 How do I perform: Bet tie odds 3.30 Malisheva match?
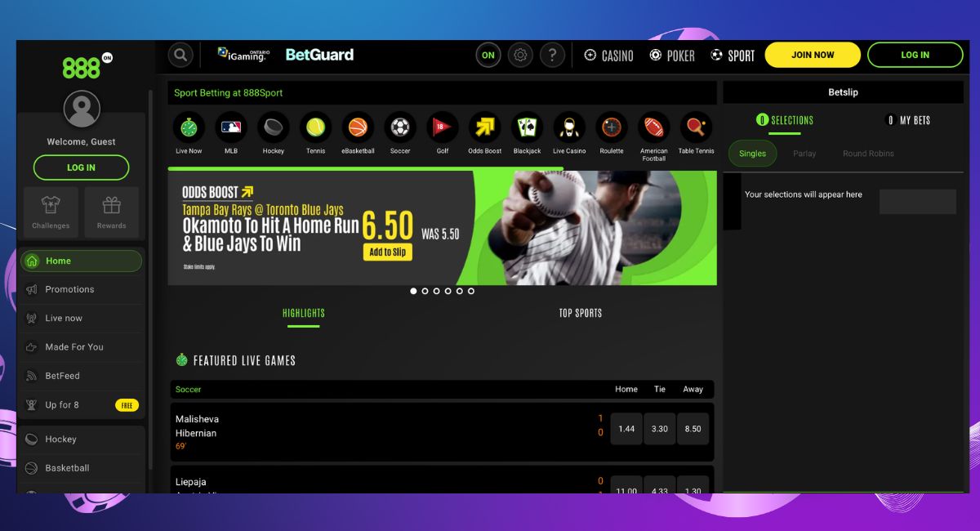tap(660, 429)
